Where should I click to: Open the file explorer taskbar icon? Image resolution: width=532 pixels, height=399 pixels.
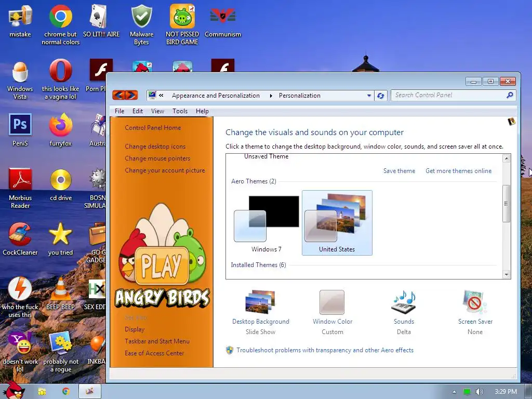(x=42, y=392)
